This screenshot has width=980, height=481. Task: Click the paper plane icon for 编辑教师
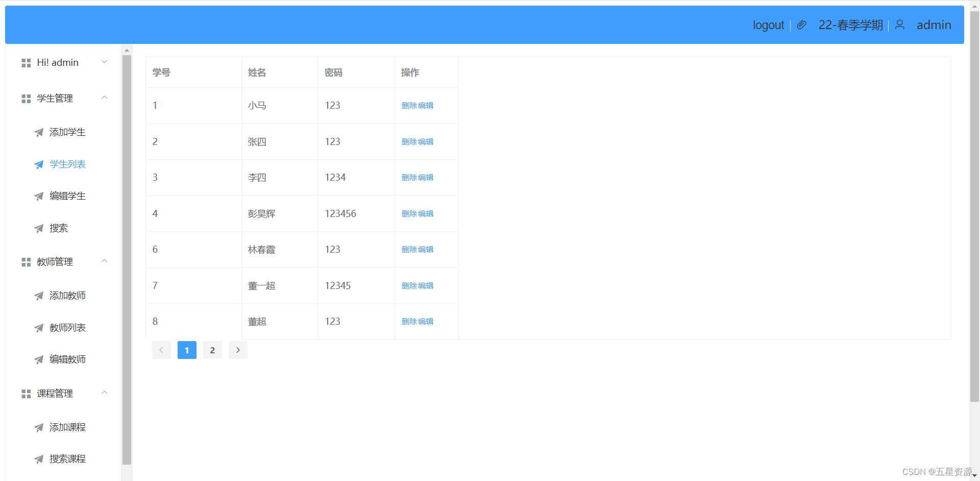coord(39,359)
